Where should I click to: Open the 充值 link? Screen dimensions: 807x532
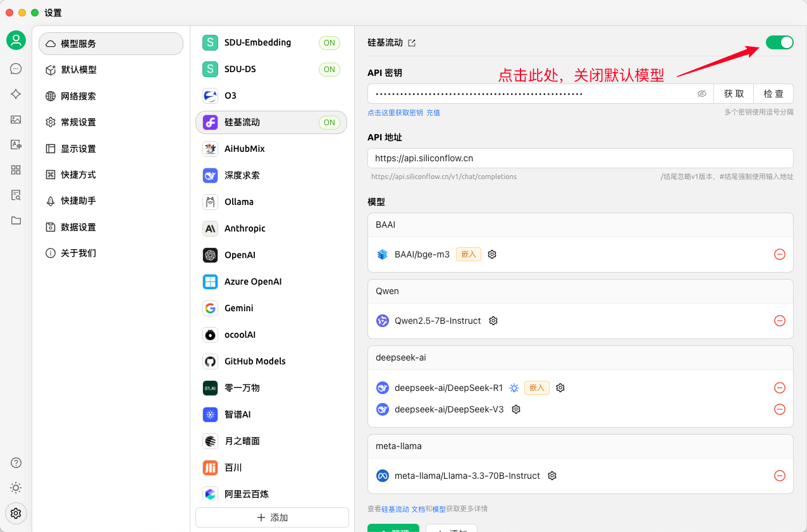[x=433, y=113]
